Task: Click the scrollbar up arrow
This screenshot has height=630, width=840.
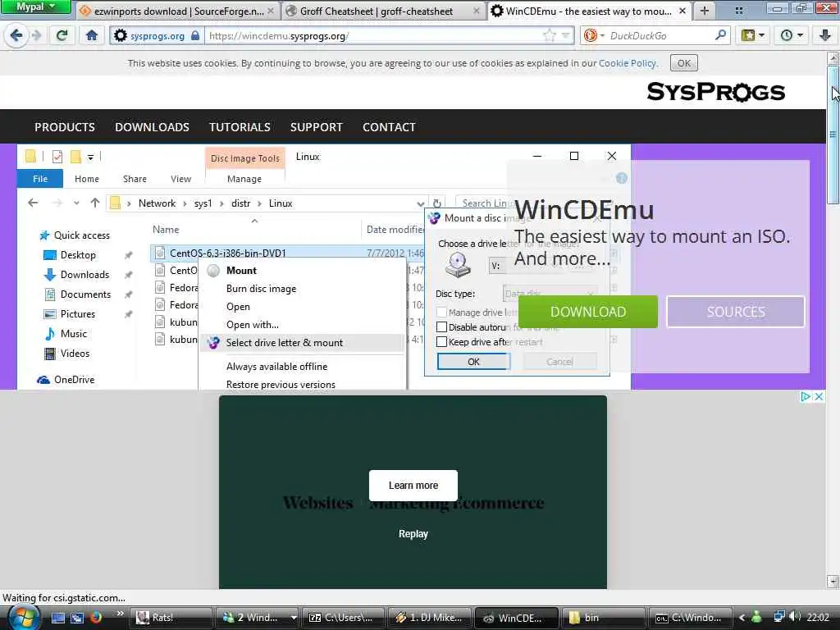Action: pos(833,58)
